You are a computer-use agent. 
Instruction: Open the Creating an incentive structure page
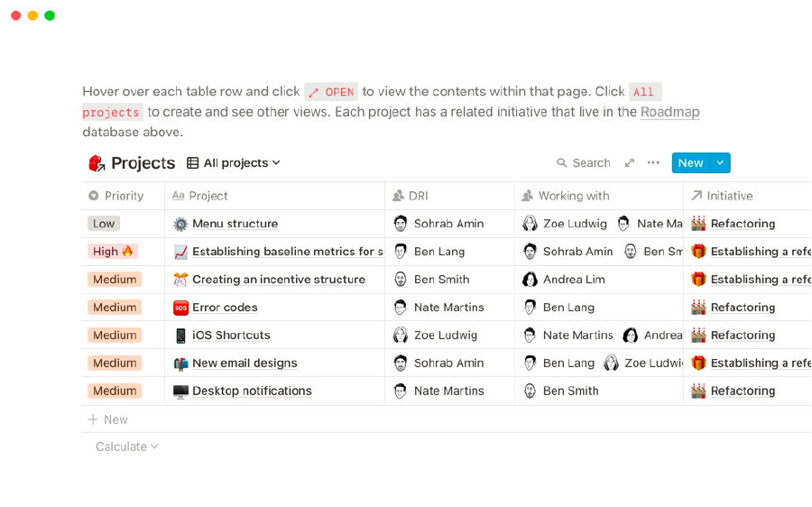(279, 280)
